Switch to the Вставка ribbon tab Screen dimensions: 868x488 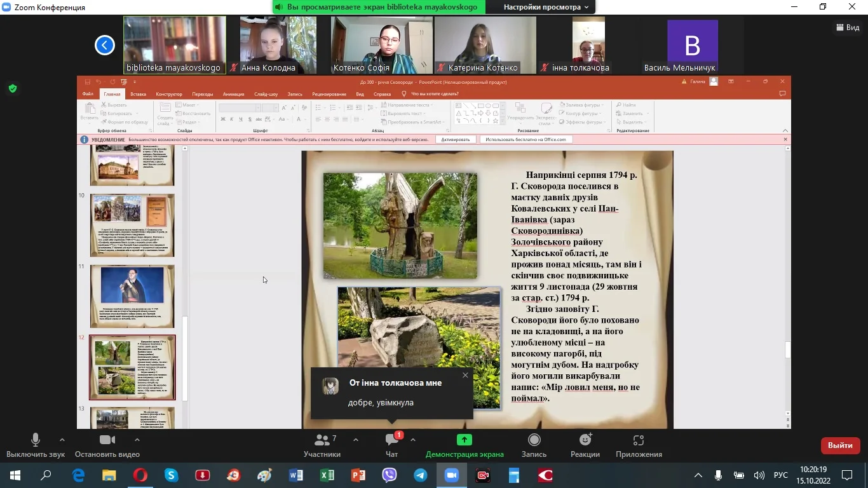138,94
